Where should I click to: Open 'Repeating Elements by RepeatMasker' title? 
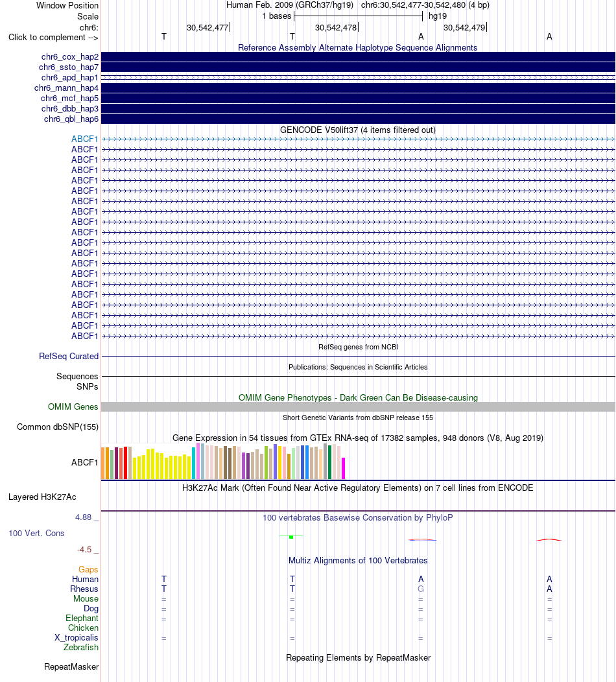click(358, 657)
